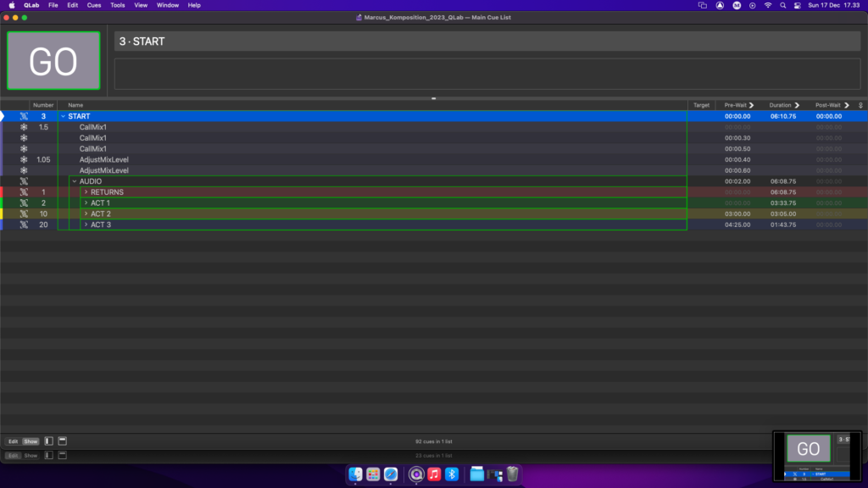Click AUDIO pre-wait 00:02.00
This screenshot has width=868, height=488.
pyautogui.click(x=738, y=181)
